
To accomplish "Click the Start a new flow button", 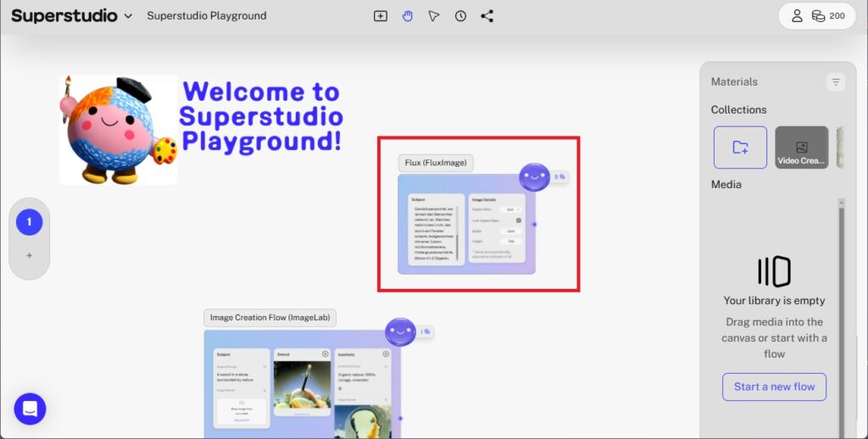I will [x=774, y=386].
